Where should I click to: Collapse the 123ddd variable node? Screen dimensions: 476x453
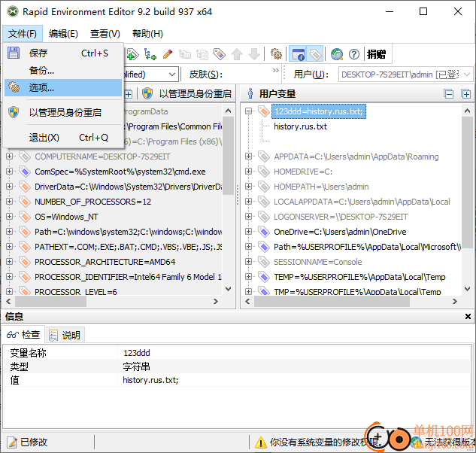point(248,111)
